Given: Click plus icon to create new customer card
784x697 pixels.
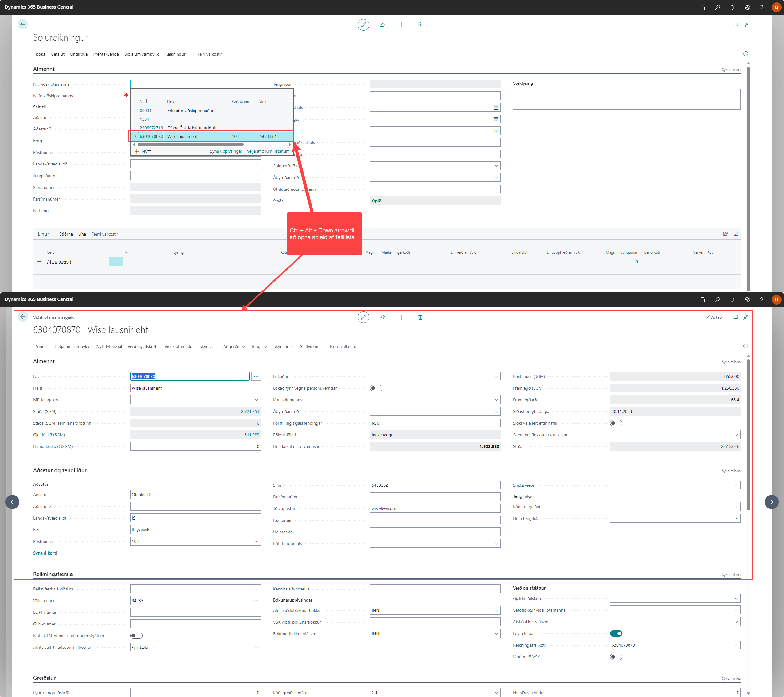Looking at the screenshot, I should [x=401, y=317].
